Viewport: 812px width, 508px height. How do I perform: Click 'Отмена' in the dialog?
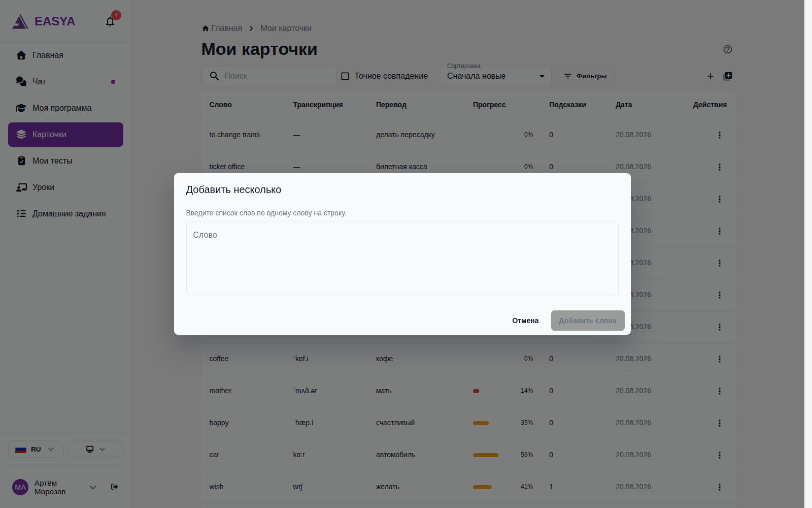[x=525, y=321]
